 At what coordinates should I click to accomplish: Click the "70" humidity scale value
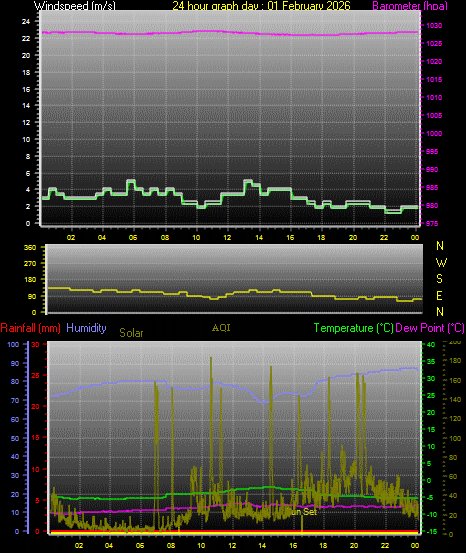click(x=15, y=401)
